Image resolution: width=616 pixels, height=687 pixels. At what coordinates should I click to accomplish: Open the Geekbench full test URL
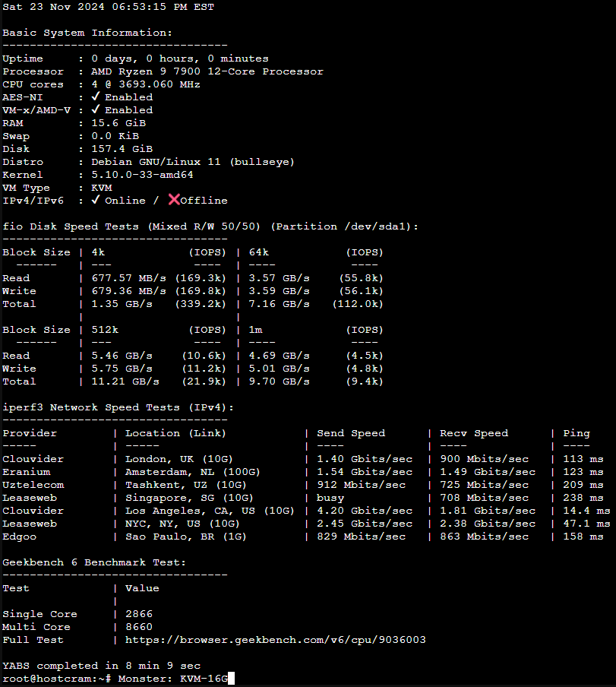click(275, 640)
